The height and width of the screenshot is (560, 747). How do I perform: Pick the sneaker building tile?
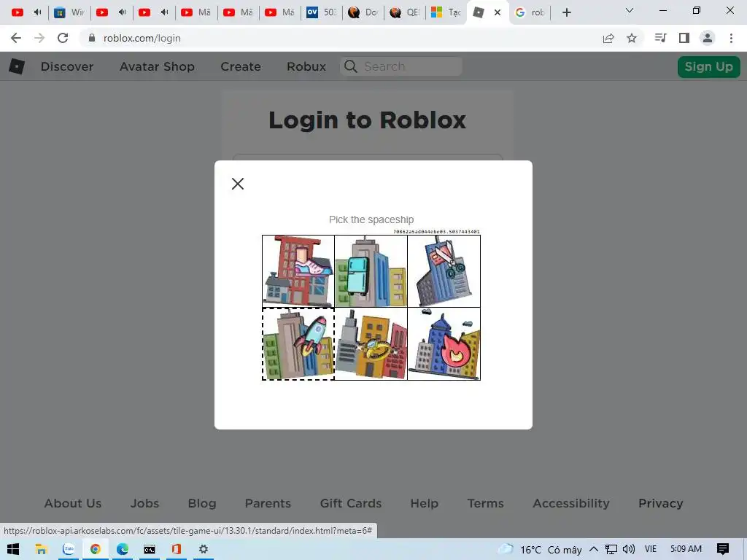click(x=298, y=271)
